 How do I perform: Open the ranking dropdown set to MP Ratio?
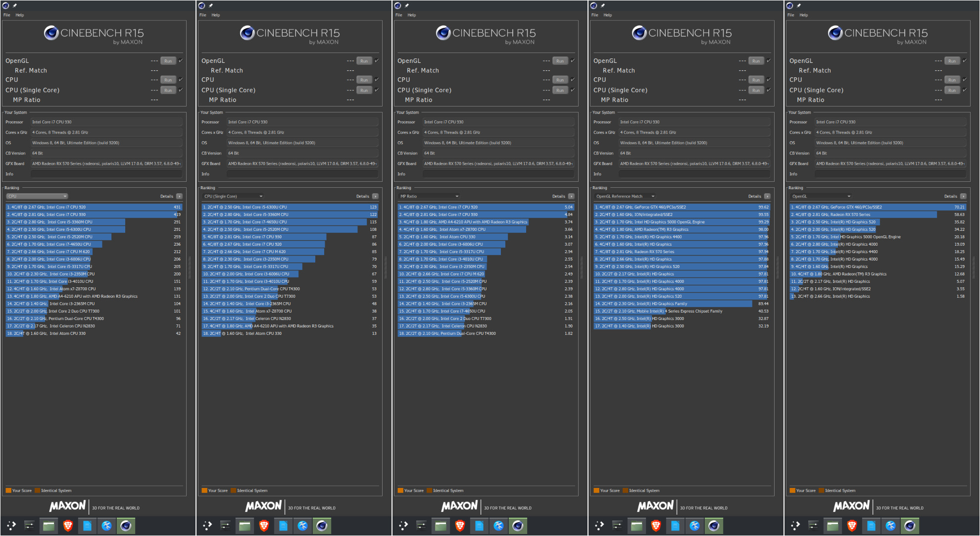point(429,196)
